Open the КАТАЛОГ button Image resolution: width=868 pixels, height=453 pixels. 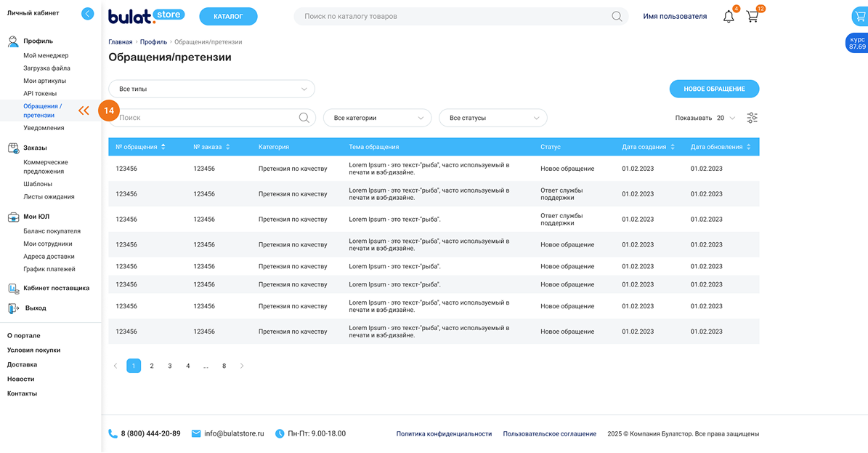(x=228, y=16)
